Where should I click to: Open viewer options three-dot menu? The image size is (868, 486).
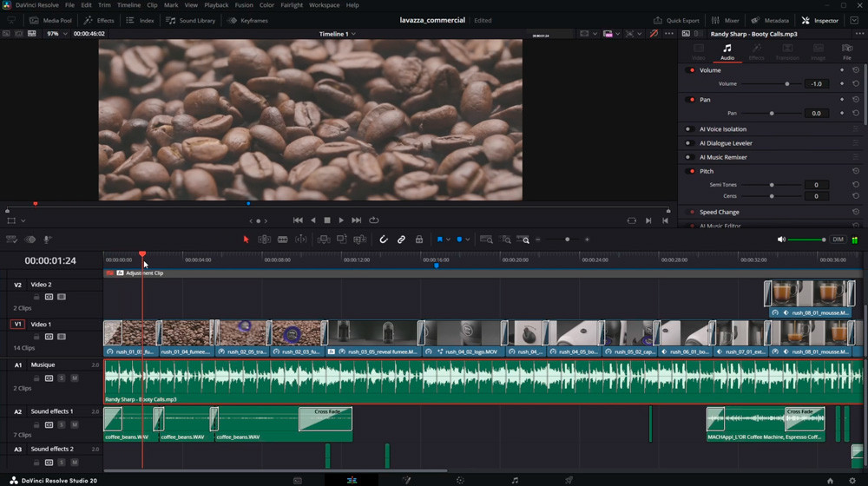coord(669,34)
